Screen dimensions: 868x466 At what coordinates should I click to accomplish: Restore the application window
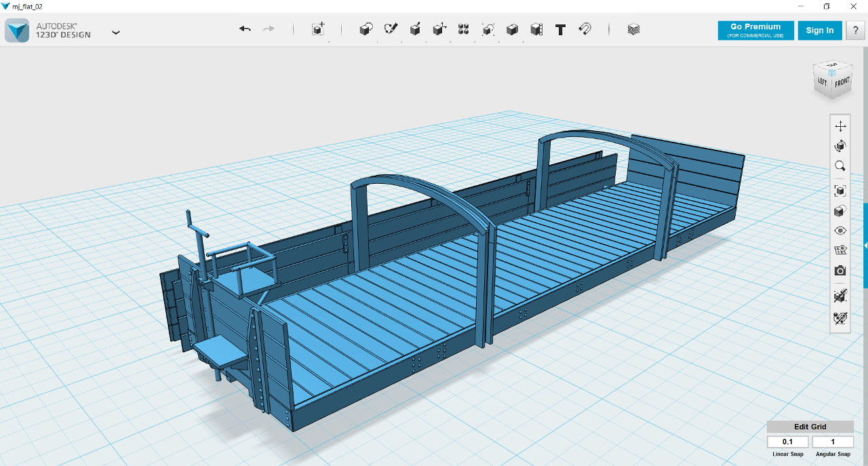827,6
